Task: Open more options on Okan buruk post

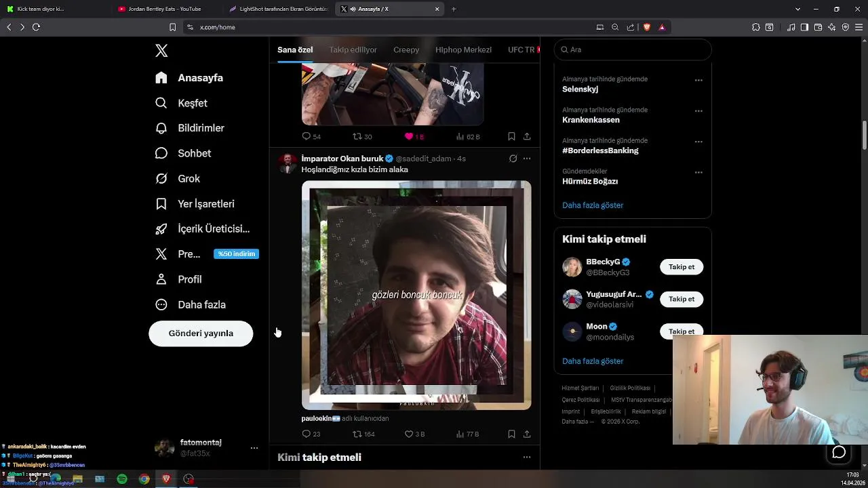Action: (x=527, y=159)
